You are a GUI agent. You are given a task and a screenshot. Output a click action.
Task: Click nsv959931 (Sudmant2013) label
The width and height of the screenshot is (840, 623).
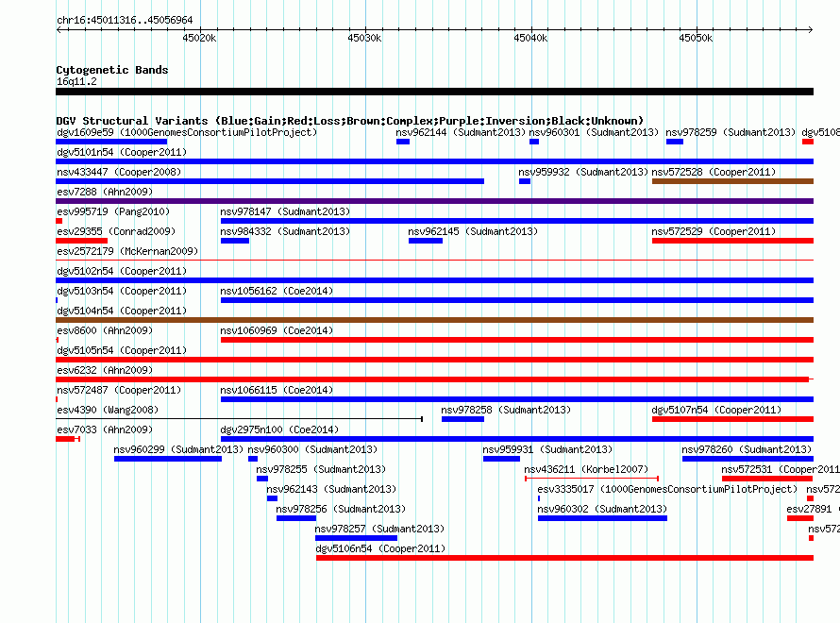tap(547, 449)
